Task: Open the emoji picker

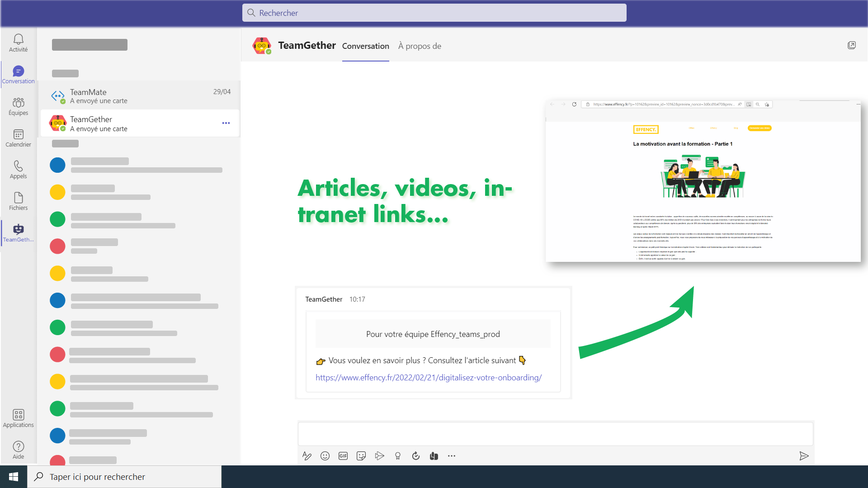Action: pos(325,456)
